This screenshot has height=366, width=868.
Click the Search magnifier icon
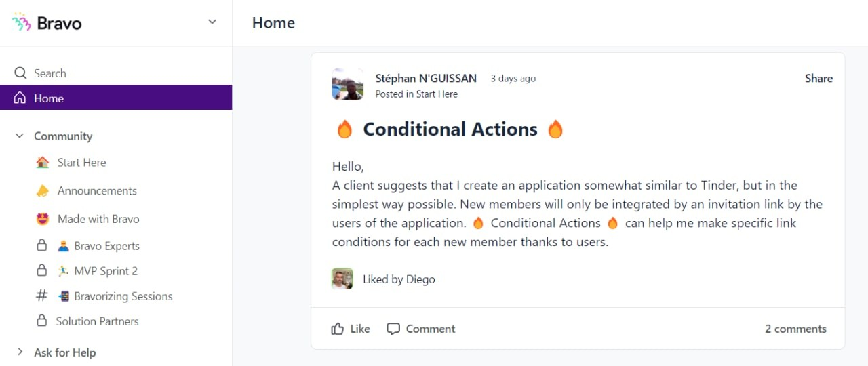click(20, 73)
